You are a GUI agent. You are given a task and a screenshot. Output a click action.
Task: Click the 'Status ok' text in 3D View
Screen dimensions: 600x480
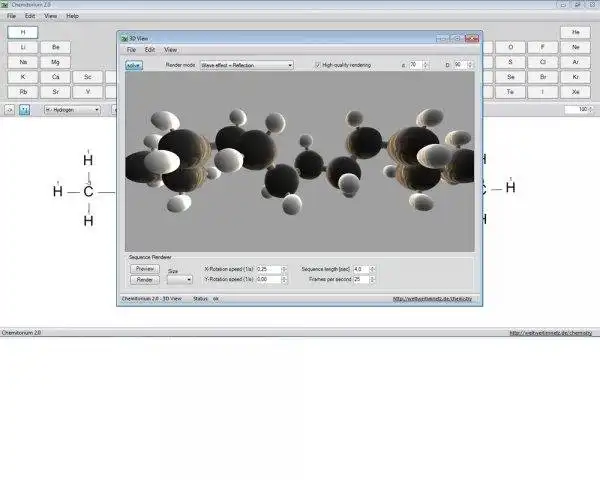coord(206,299)
